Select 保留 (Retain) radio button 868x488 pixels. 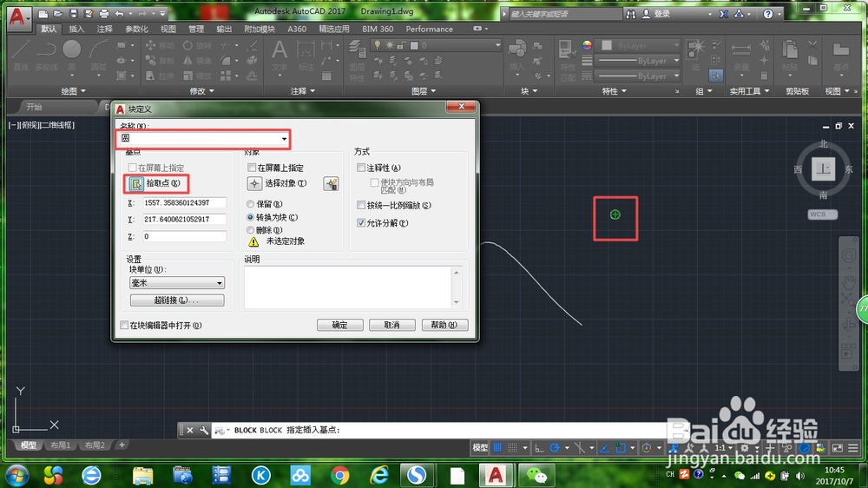click(x=250, y=204)
